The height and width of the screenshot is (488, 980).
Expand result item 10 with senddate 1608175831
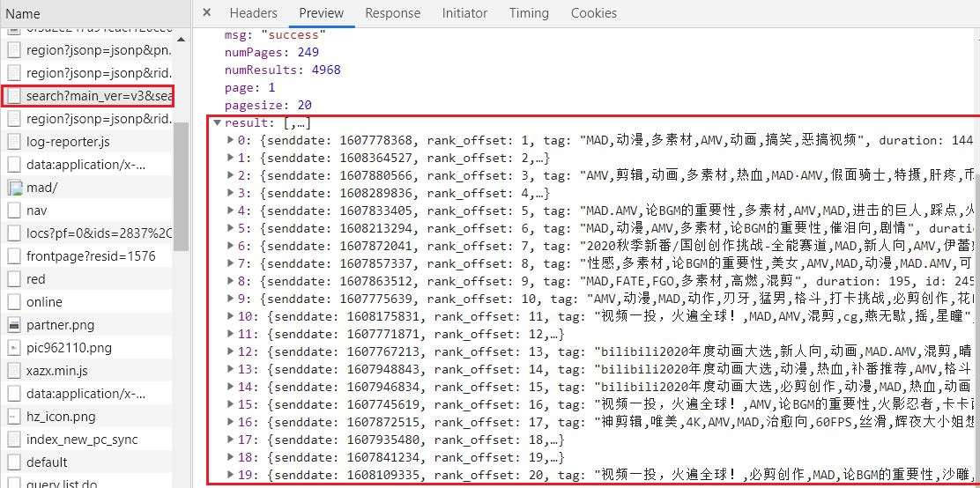click(x=231, y=315)
